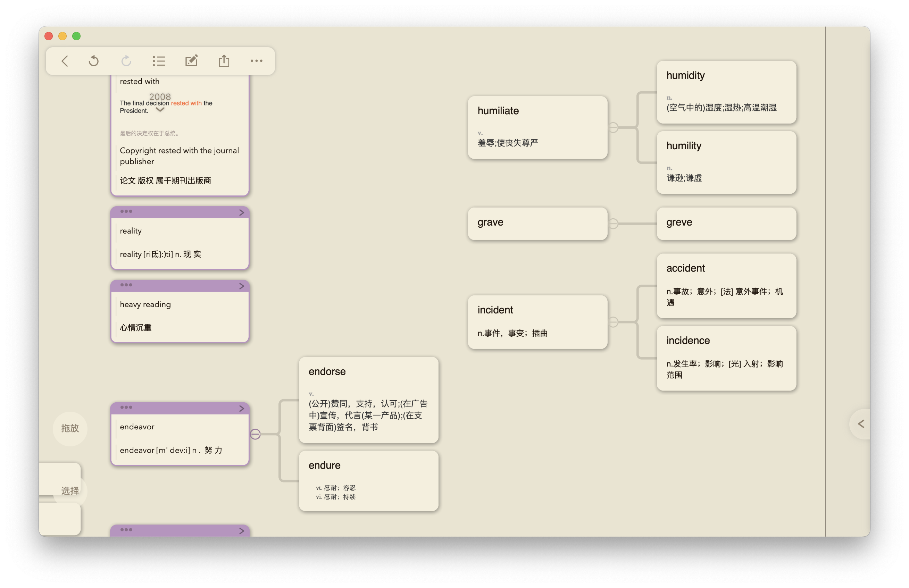This screenshot has height=588, width=909.
Task: Click the chevron under 2008 label
Action: coord(160,110)
